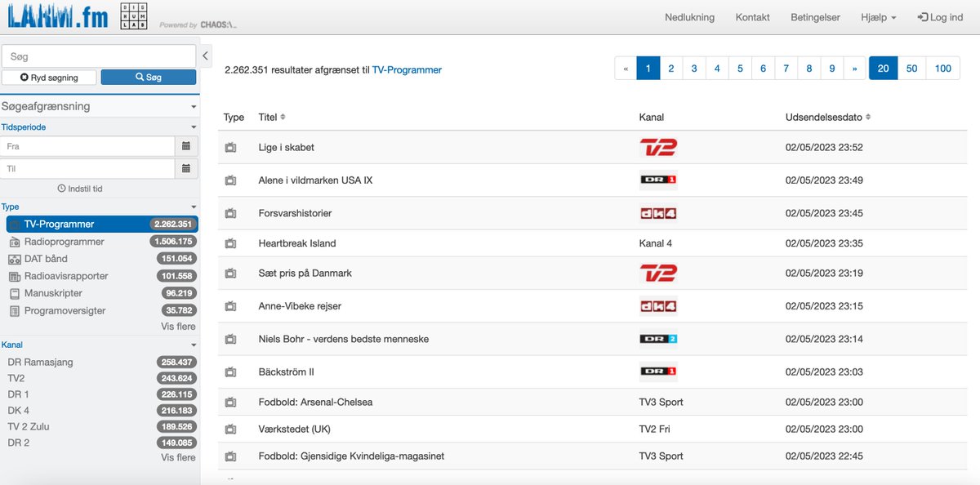The image size is (980, 485).
Task: Click Ryd søgning to clear search
Action: click(49, 78)
